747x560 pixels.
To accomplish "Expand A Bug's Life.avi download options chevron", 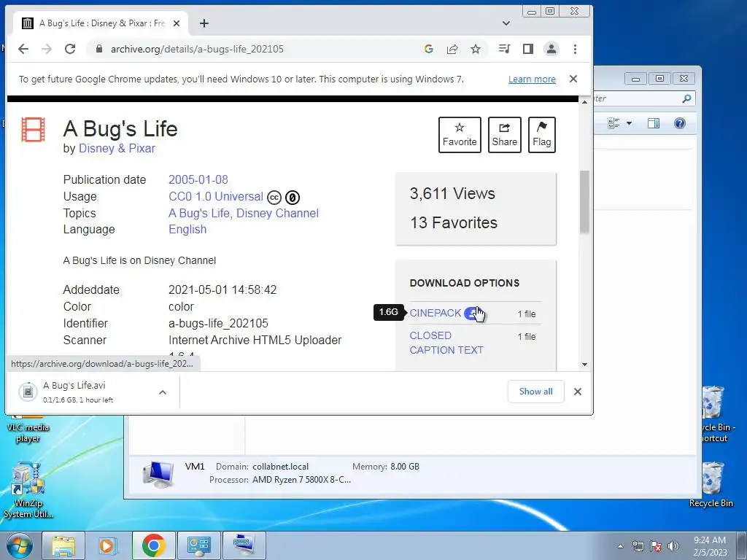I will pos(163,392).
